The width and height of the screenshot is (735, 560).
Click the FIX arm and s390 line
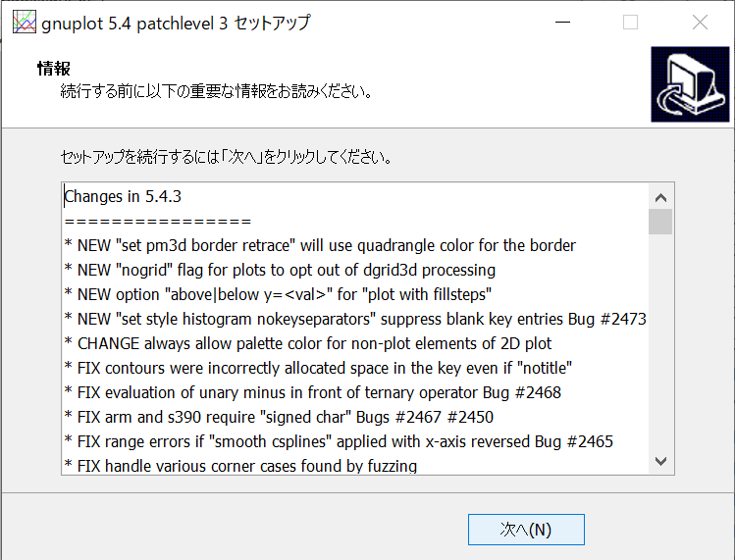coord(279,417)
